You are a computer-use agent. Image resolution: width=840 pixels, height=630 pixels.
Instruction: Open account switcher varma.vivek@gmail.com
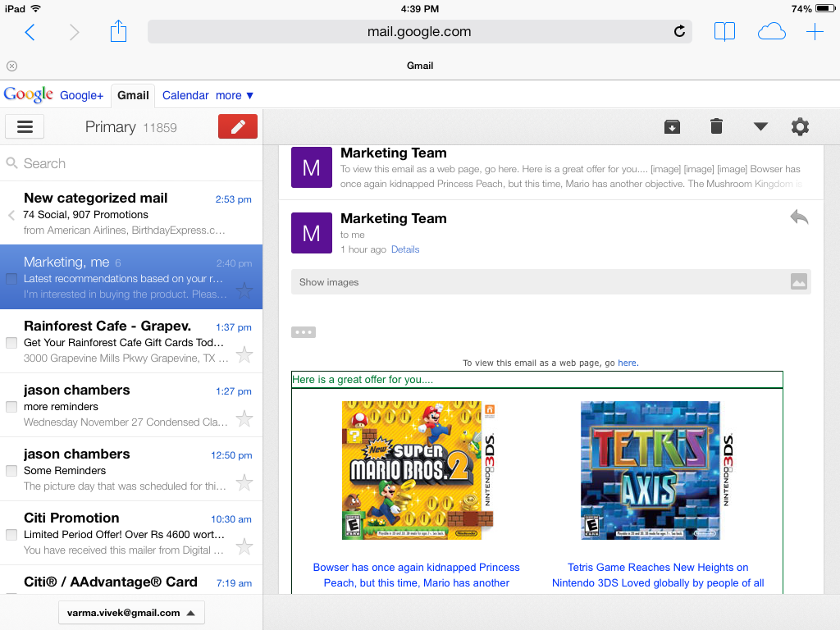point(131,613)
